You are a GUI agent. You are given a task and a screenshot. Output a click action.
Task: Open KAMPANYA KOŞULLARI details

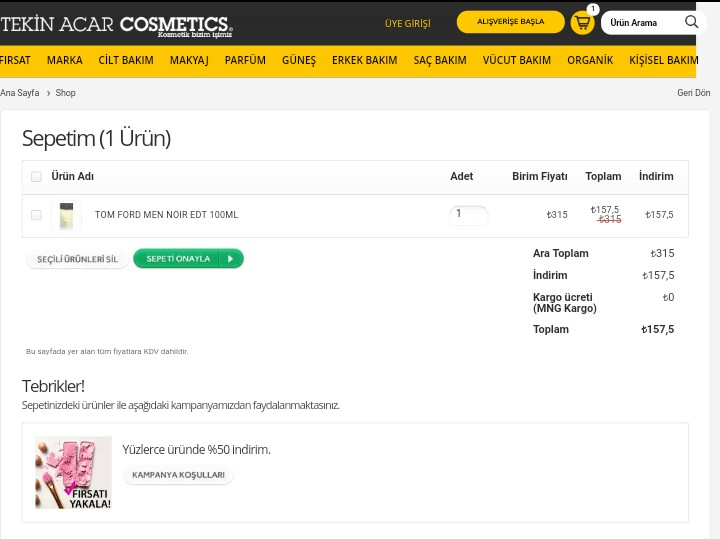(178, 475)
